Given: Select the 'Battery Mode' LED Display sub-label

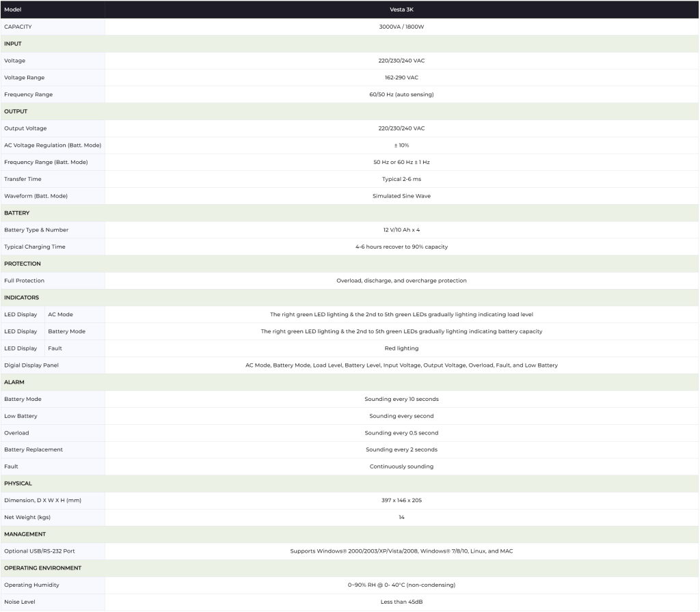Looking at the screenshot, I should coord(66,332).
